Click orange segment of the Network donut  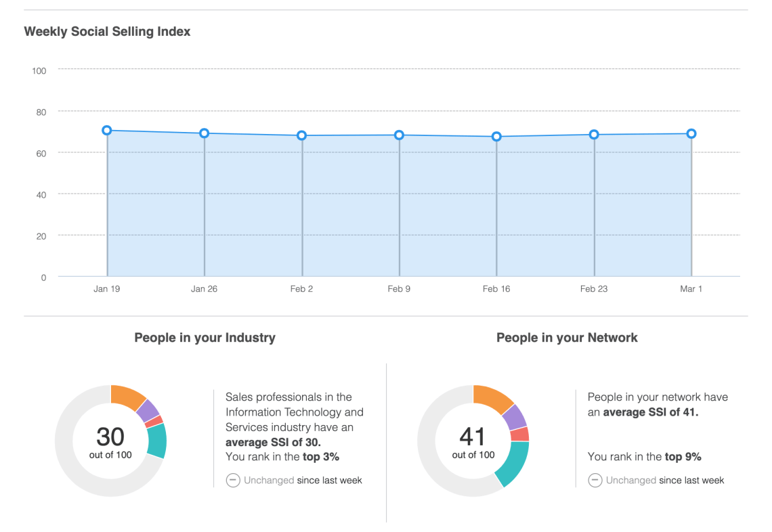[x=492, y=397]
